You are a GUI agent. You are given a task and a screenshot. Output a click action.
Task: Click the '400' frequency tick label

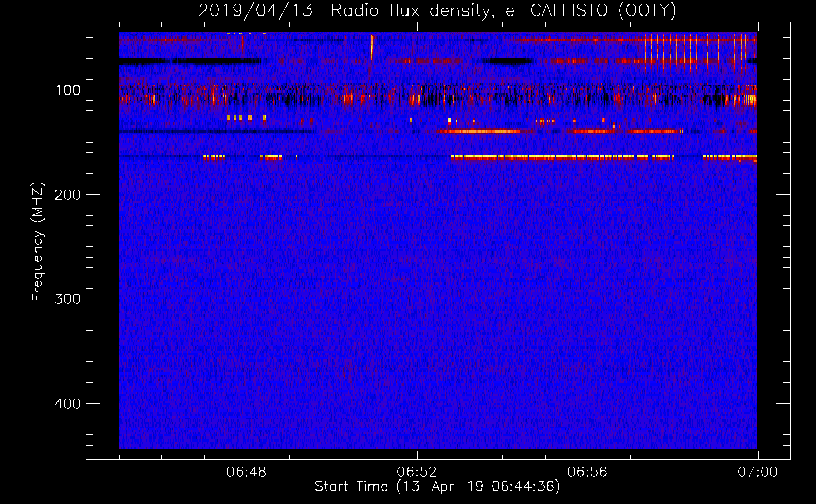pyautogui.click(x=68, y=404)
